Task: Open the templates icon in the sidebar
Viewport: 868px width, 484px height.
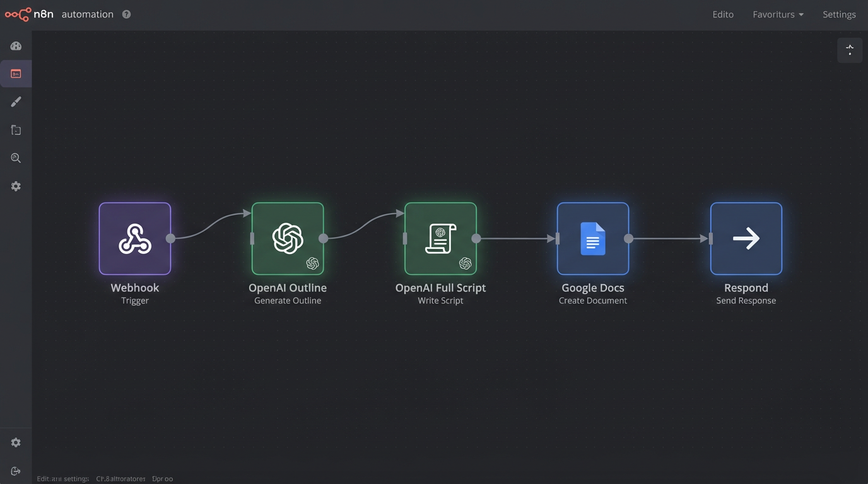Action: tap(15, 130)
